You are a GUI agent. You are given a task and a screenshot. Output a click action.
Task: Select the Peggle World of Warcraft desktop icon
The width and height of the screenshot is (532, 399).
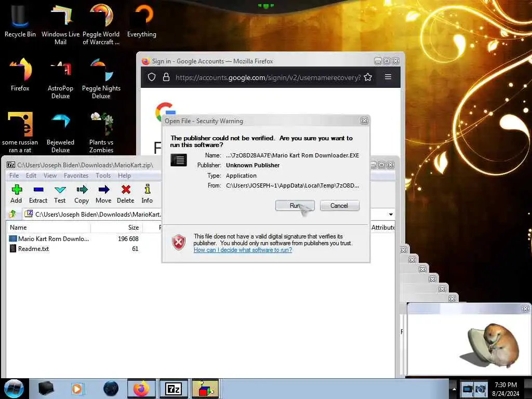[101, 25]
